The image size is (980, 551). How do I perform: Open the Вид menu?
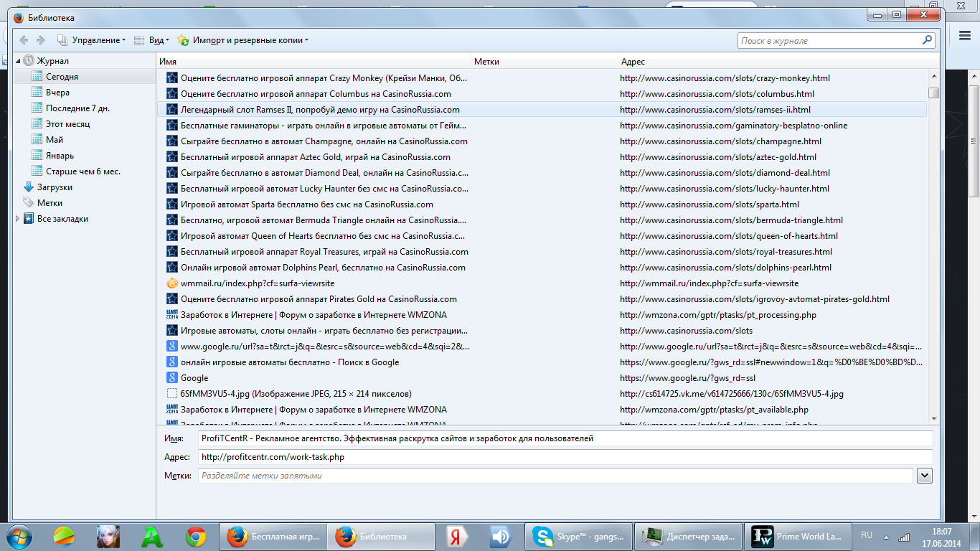tap(151, 40)
